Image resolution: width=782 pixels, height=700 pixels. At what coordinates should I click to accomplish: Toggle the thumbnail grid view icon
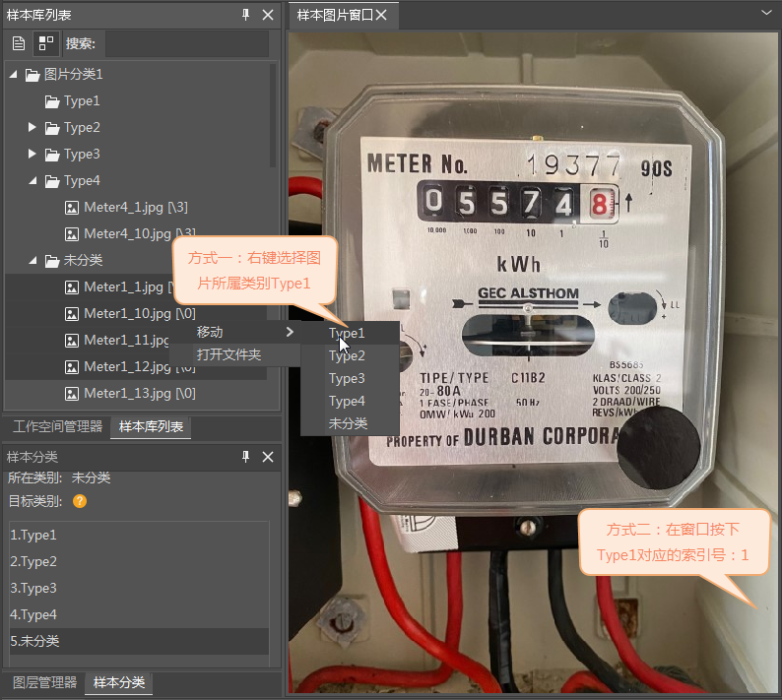point(44,43)
